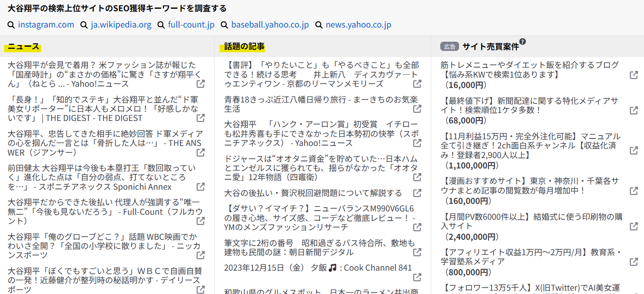
Task: Open external link icon for 国産時計 news article
Action: tap(200, 84)
